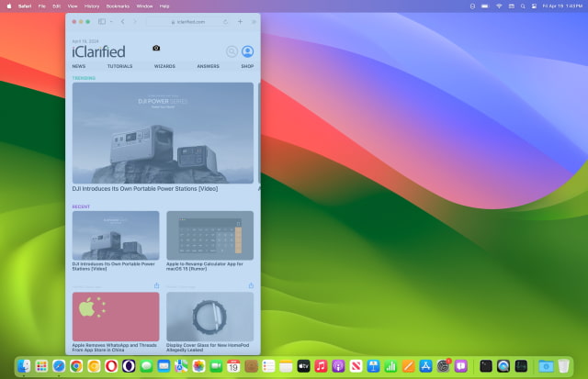588x379 pixels.
Task: Share the WhatsApp and Threads article
Action: pos(156,285)
